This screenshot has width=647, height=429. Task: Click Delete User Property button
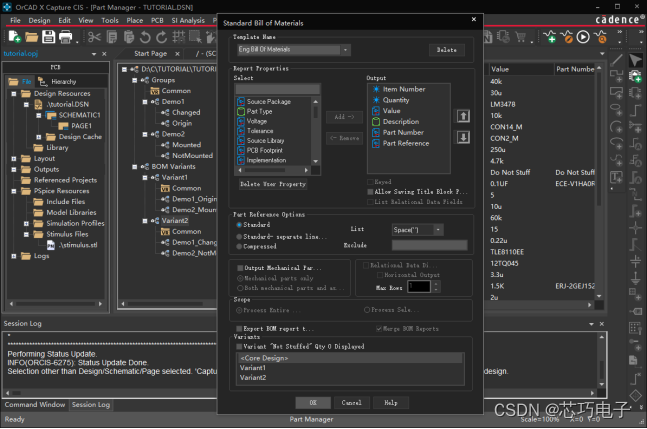point(273,184)
